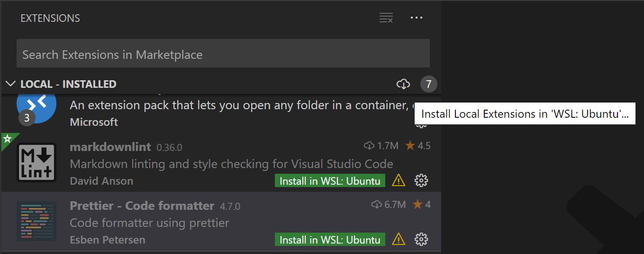Image resolution: width=644 pixels, height=254 pixels.
Task: Click the installed count badge showing 7
Action: [428, 85]
